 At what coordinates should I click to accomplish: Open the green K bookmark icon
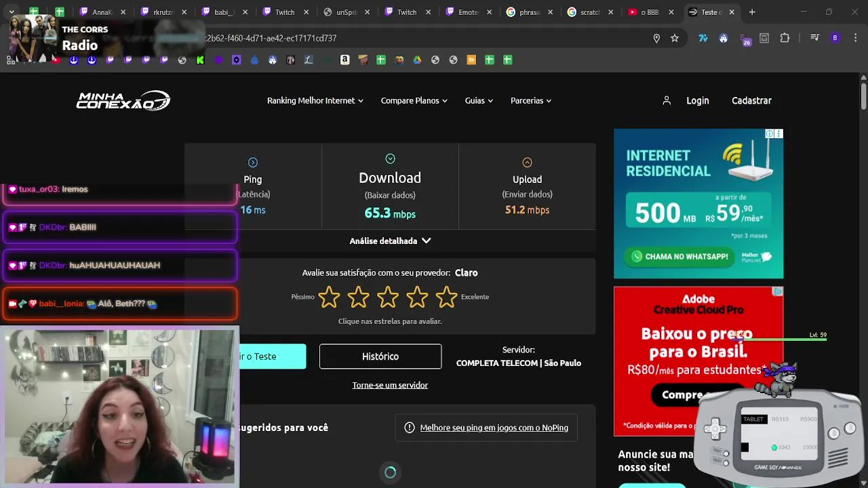coord(200,60)
